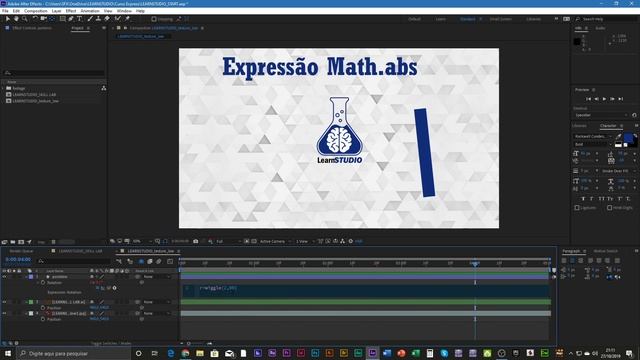This screenshot has height=360, width=640.
Task: Choose the Libraries workspace
Action: 533,19
